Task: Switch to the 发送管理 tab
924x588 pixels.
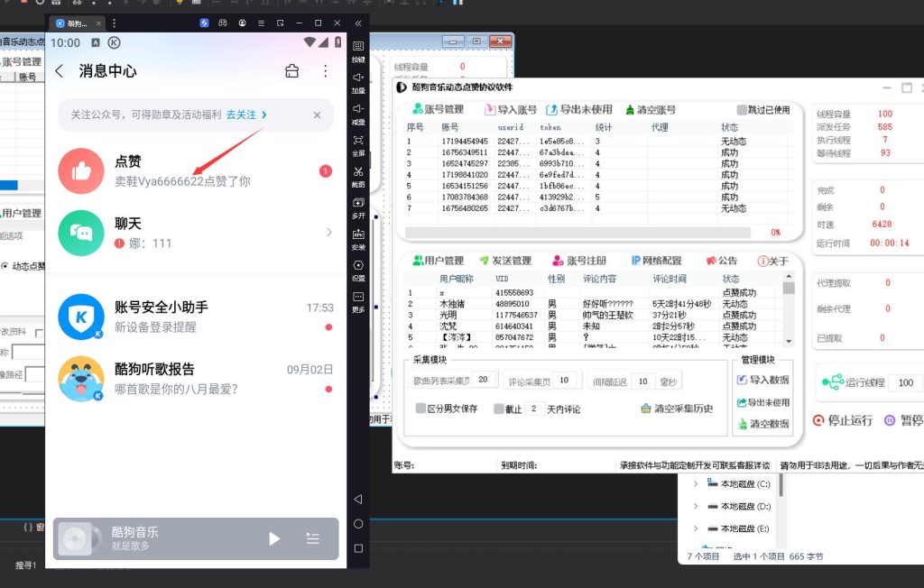Action: pyautogui.click(x=504, y=261)
